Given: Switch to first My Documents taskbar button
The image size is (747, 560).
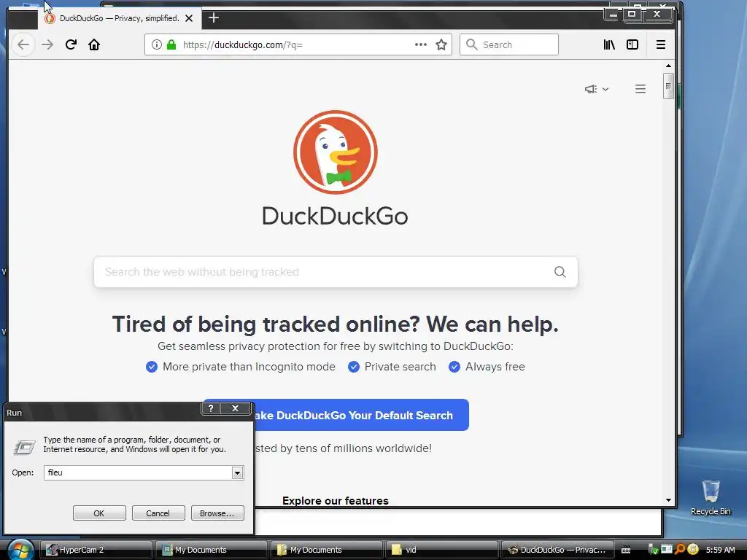Looking at the screenshot, I should (212, 550).
